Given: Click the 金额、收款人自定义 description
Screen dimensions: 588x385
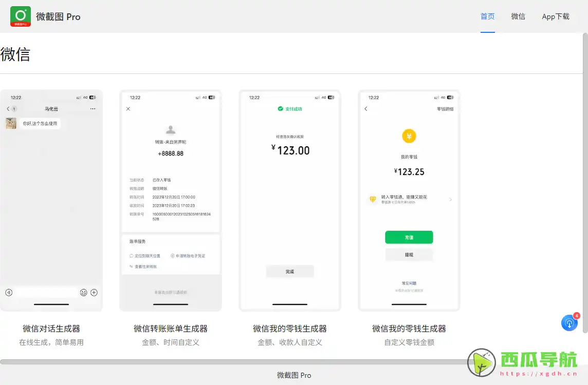Looking at the screenshot, I should tap(290, 342).
